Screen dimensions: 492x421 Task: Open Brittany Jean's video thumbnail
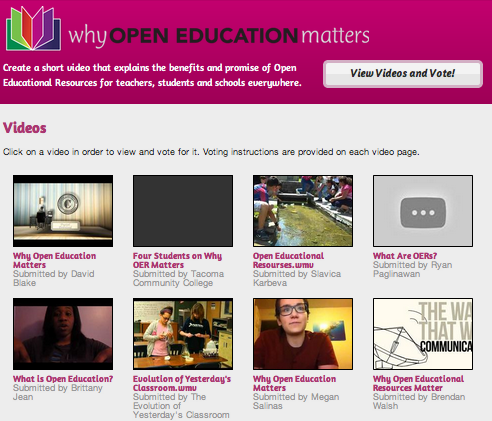pos(63,334)
